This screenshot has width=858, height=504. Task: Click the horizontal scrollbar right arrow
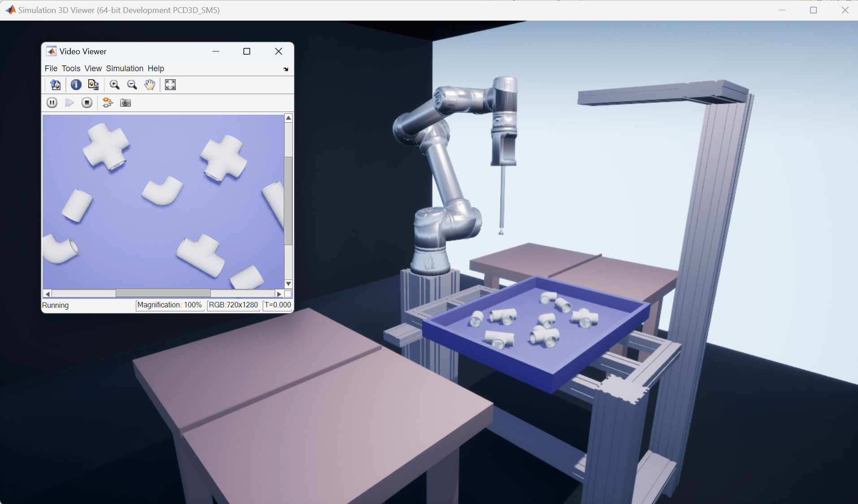point(279,294)
